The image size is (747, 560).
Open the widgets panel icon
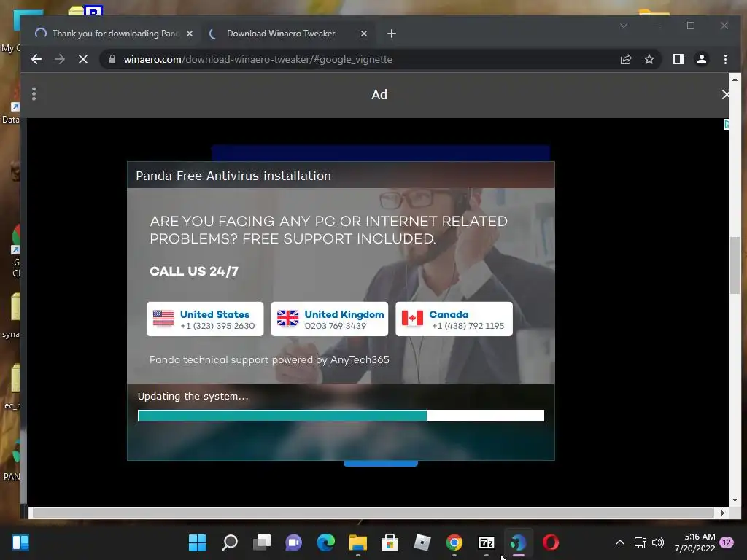tap(20, 542)
